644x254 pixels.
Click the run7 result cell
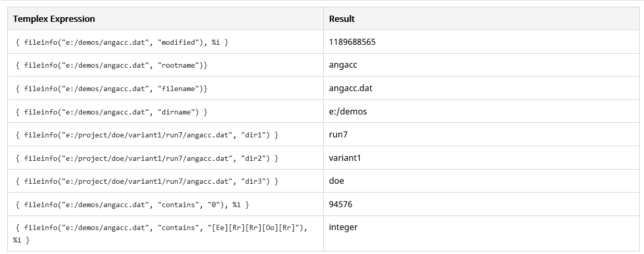[x=338, y=135]
